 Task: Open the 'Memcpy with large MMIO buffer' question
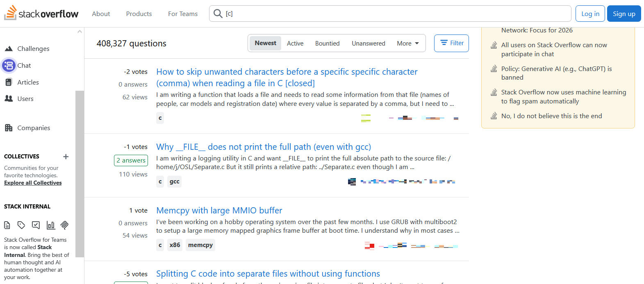point(219,211)
